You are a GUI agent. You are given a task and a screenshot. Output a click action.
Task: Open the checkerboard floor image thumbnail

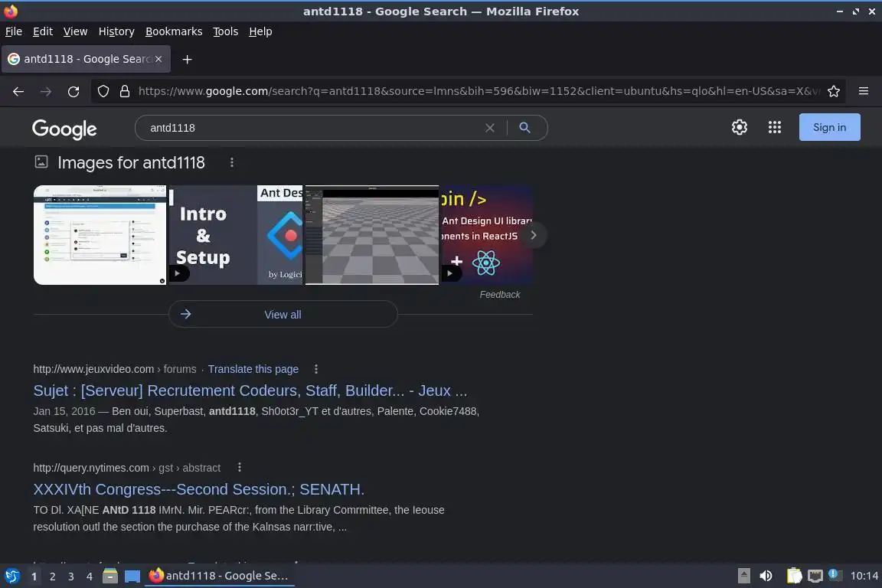click(x=372, y=235)
